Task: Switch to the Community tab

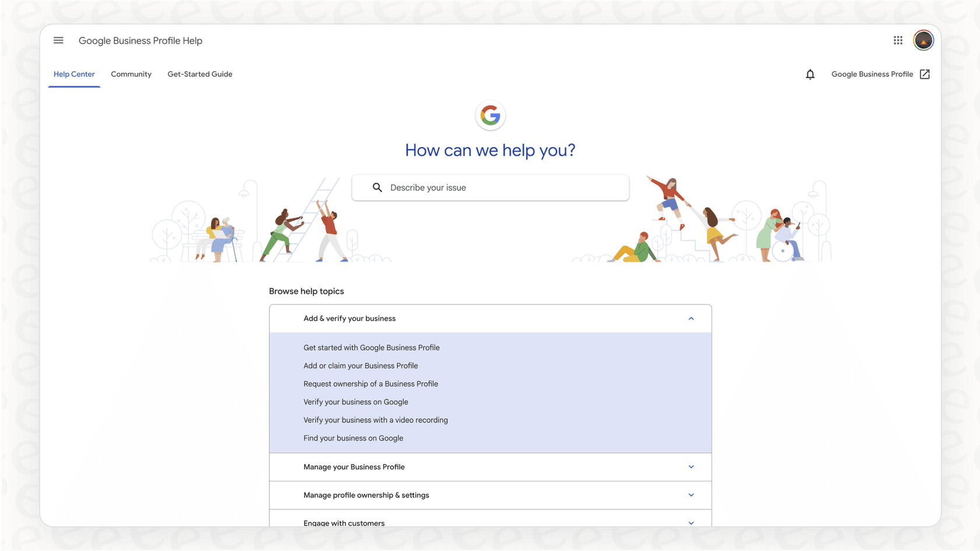Action: tap(131, 74)
